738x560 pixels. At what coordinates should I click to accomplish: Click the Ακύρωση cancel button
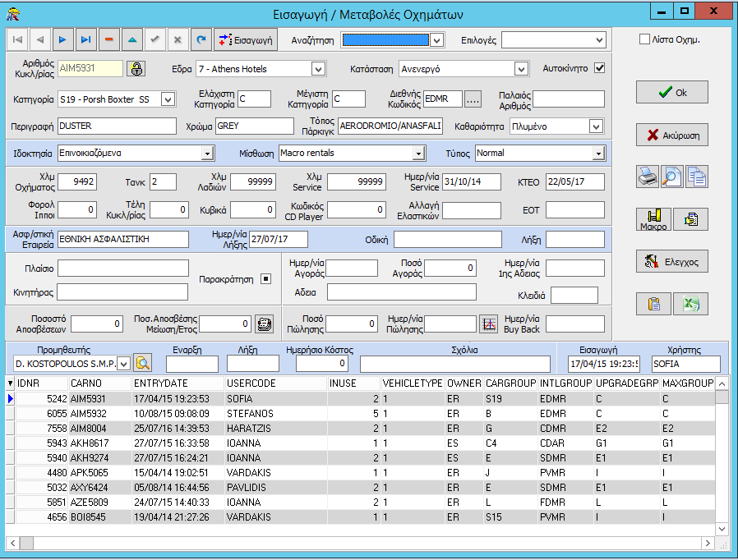pos(671,135)
